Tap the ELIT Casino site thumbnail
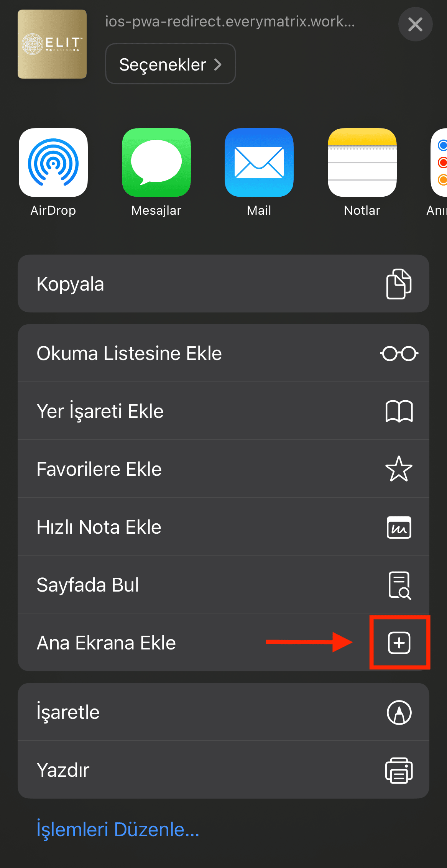 point(52,44)
